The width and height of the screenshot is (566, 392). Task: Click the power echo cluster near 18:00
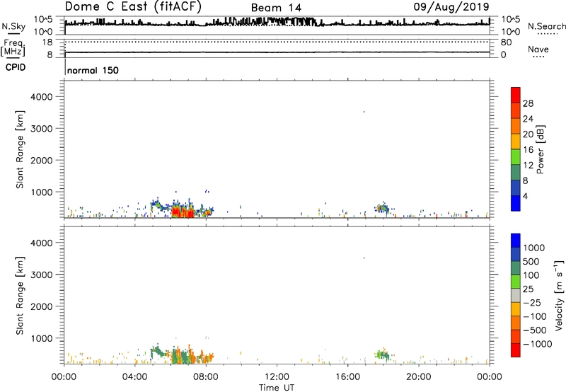point(383,209)
